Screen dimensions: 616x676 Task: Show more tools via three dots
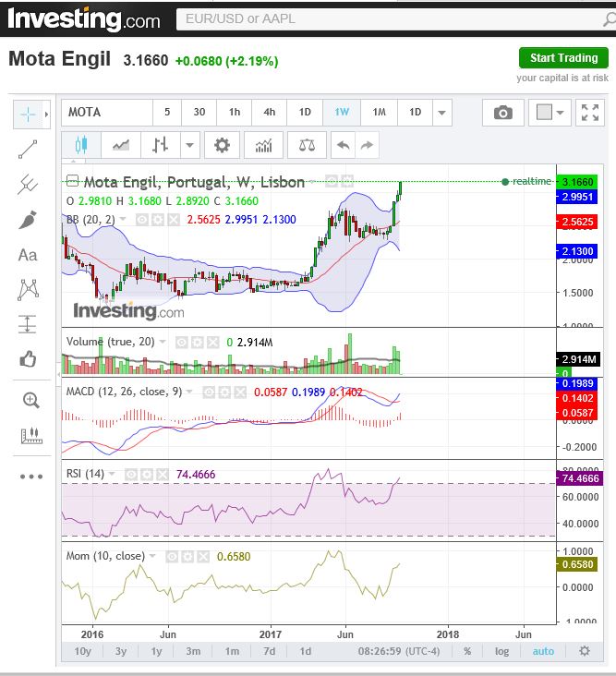click(31, 477)
